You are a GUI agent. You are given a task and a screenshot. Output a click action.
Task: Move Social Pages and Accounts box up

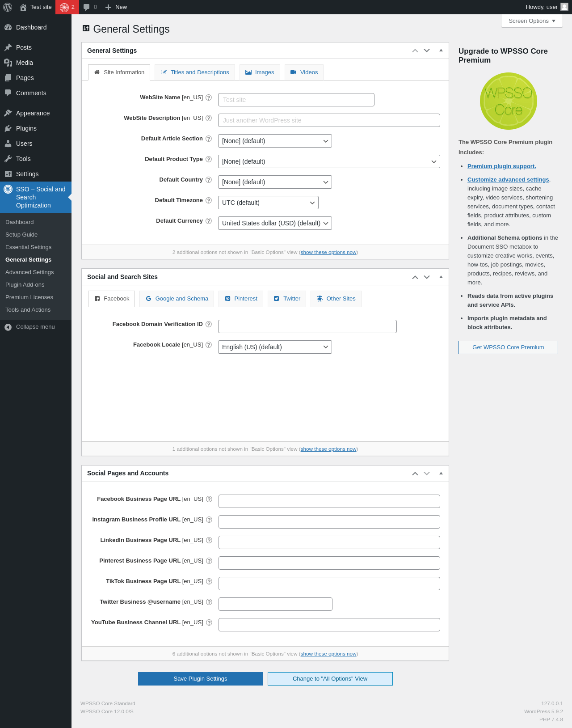click(x=415, y=473)
